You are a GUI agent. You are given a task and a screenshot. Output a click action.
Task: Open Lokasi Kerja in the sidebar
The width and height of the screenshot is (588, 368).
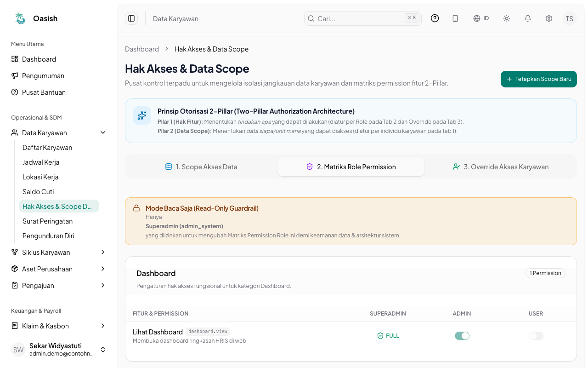tap(59, 177)
